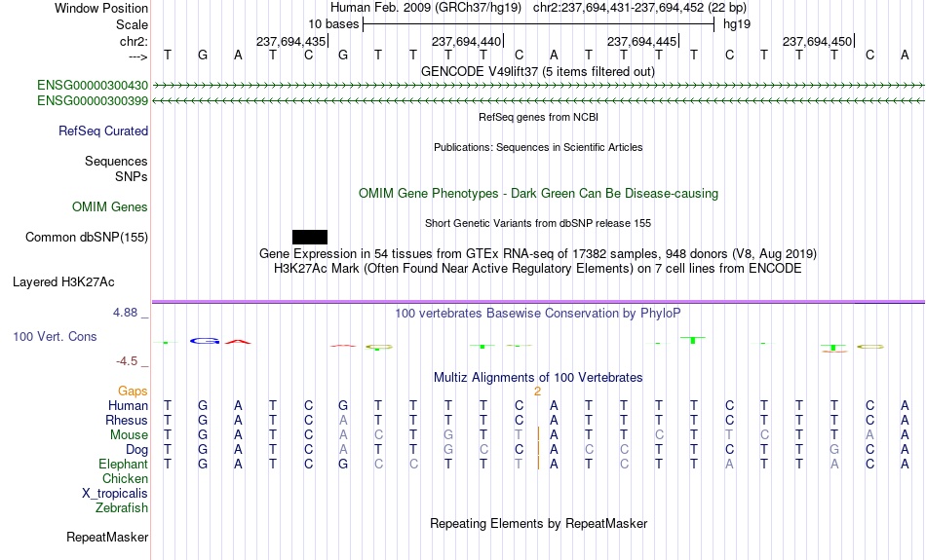Click 'Multiz Alignments of 100 Vertebrates' title
The width and height of the screenshot is (926, 560).
coord(538,377)
